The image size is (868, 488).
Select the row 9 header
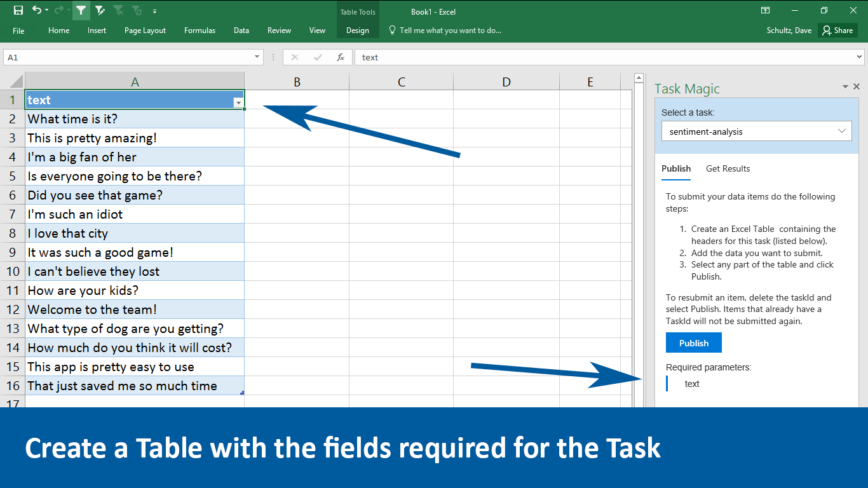[13, 252]
